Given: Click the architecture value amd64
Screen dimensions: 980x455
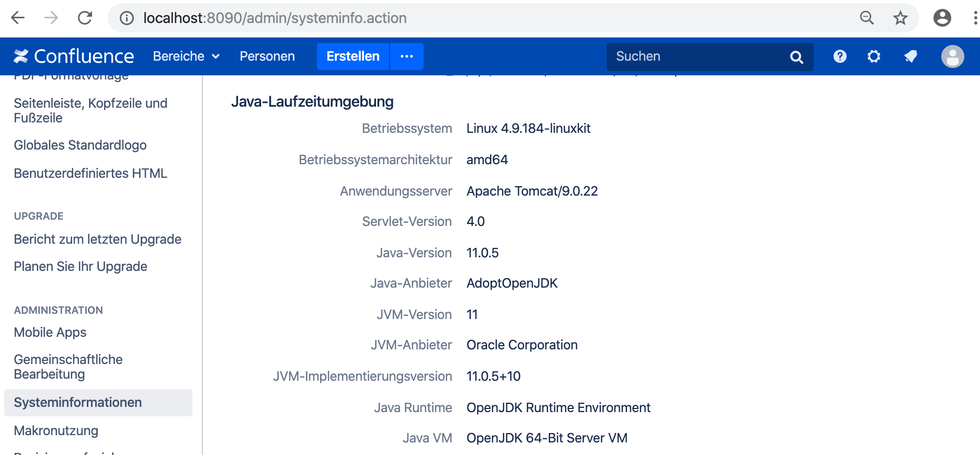Looking at the screenshot, I should click(487, 160).
